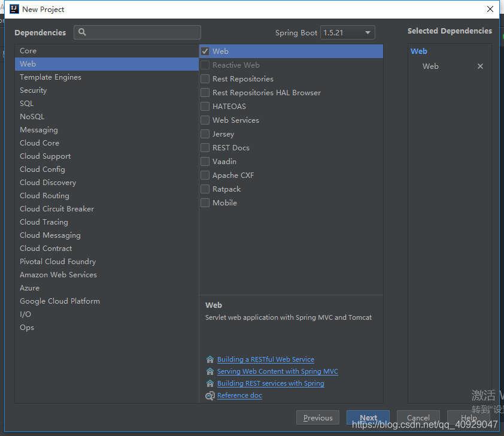Select the Cloud Core category
Screen dimensions: 504x436
[107, 143]
